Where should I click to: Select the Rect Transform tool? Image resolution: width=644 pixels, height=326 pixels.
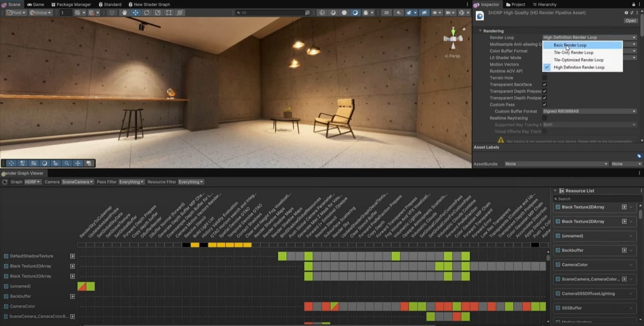click(169, 12)
